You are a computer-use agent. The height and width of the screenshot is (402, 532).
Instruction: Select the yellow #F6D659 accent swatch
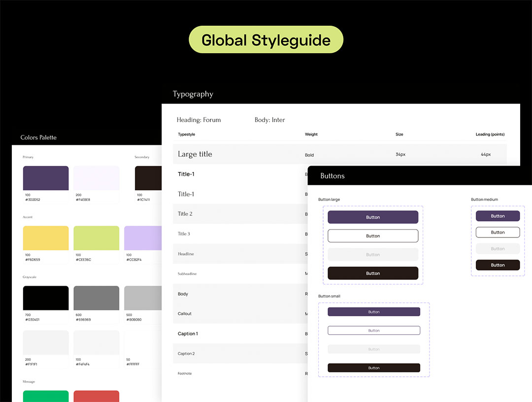tap(46, 238)
